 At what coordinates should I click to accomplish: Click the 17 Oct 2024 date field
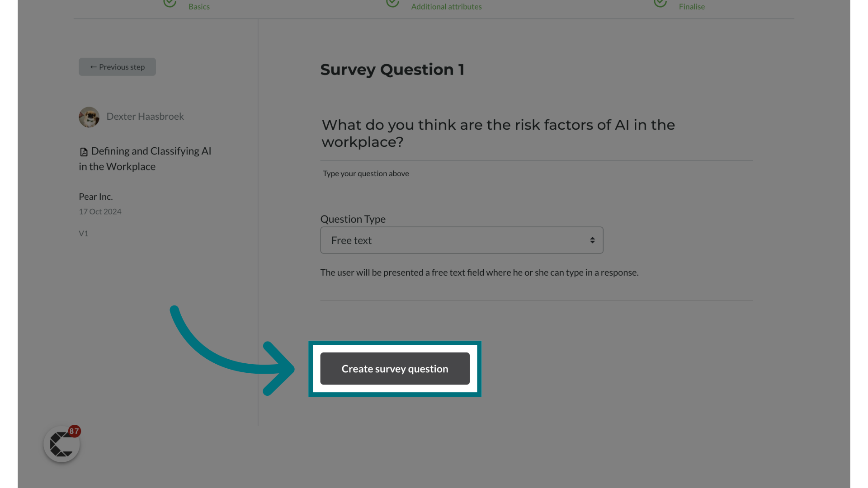pyautogui.click(x=99, y=211)
